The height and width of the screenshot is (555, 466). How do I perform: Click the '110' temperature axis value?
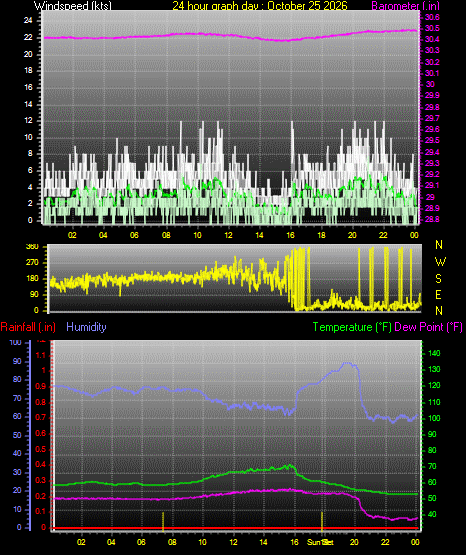click(x=434, y=402)
